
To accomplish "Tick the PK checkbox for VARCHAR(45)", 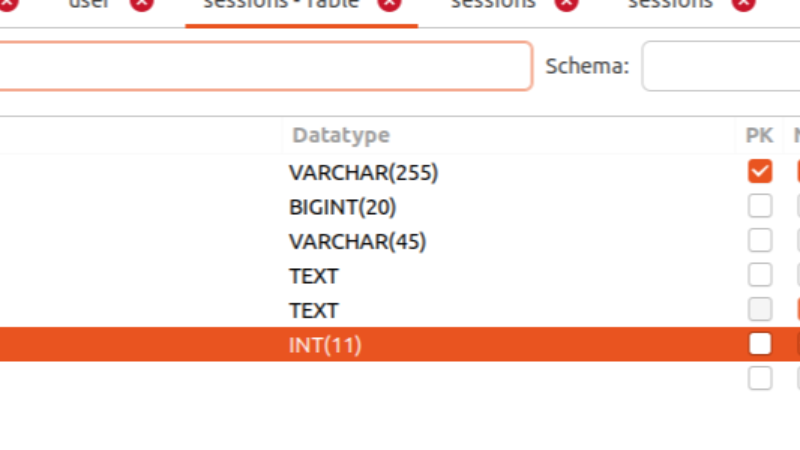I will click(760, 241).
